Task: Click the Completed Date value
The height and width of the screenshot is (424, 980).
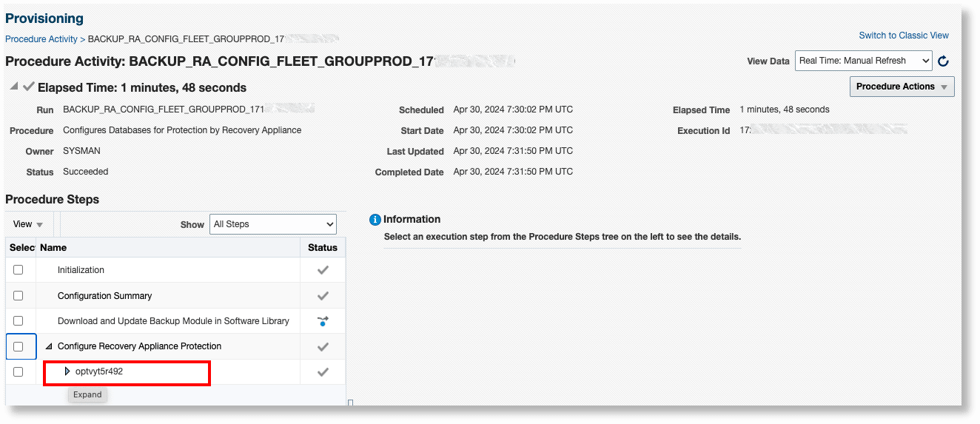Action: point(513,172)
